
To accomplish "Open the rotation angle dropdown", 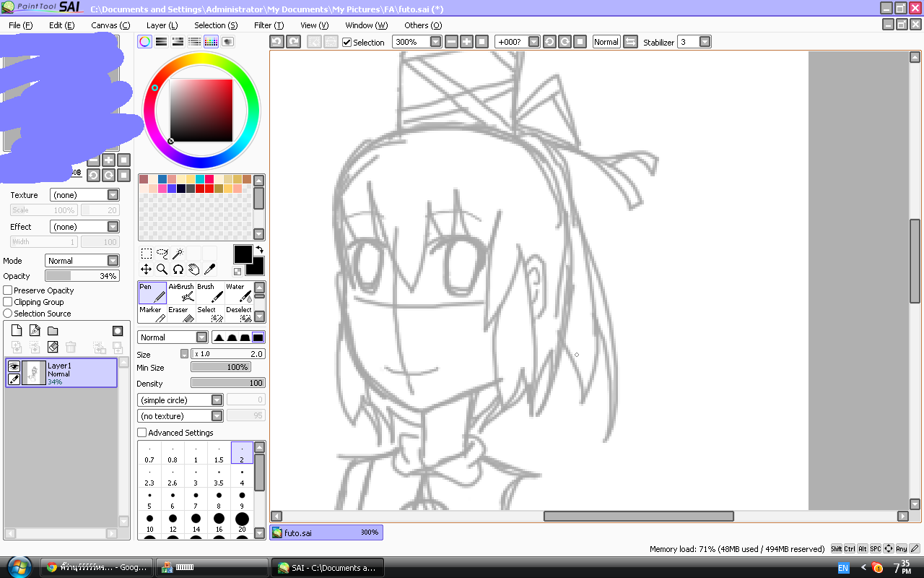I will click(533, 42).
